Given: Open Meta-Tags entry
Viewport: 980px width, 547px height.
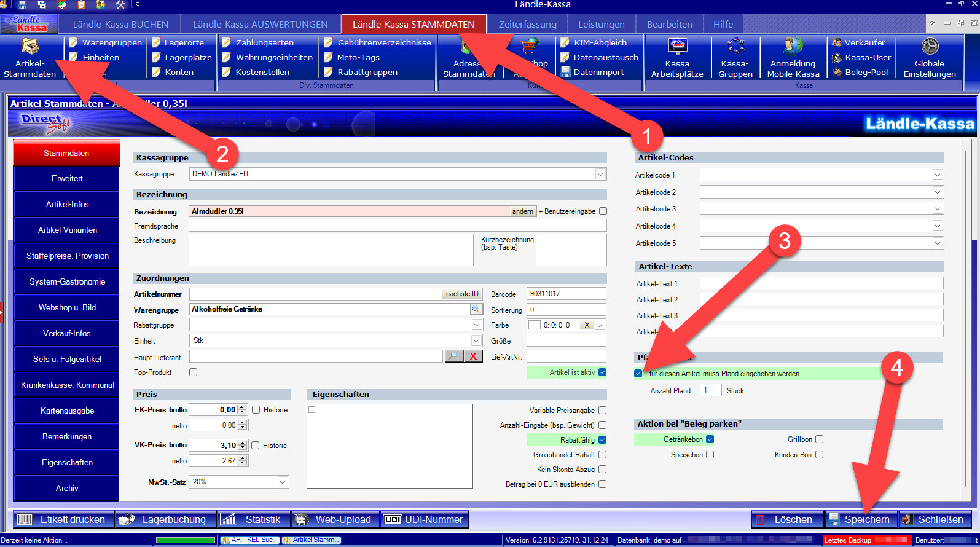Looking at the screenshot, I should point(351,57).
